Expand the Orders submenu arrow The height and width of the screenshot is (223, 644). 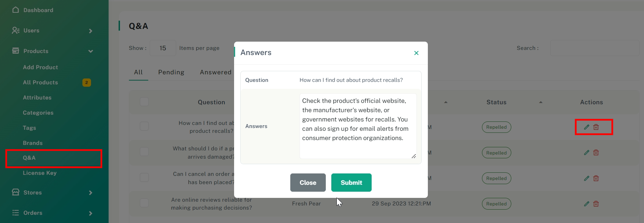(91, 213)
